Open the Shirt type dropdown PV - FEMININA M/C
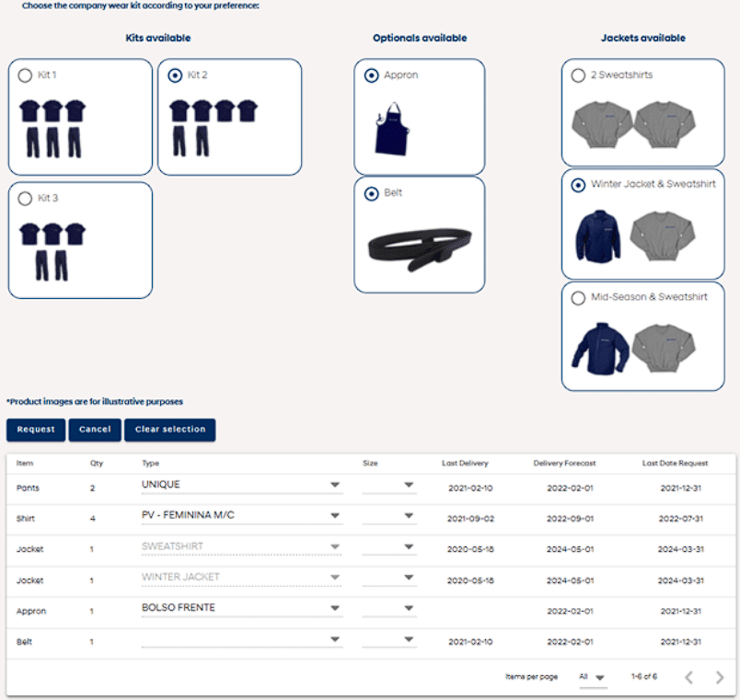Screen dimensions: 740x700 tap(242, 515)
